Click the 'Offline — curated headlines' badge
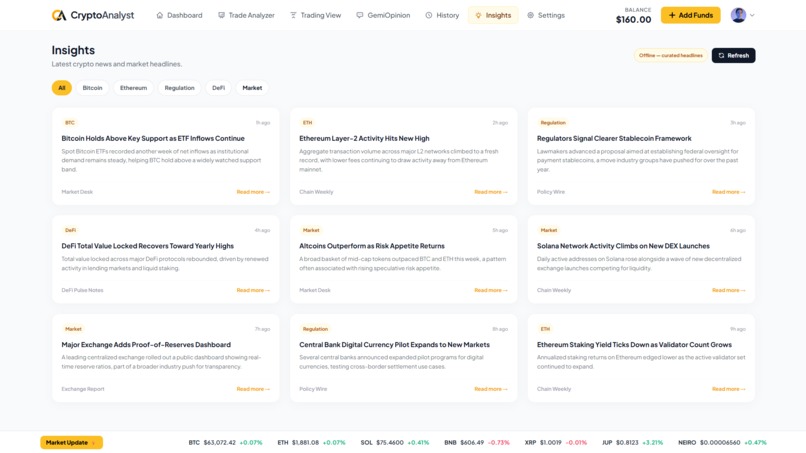The image size is (806, 453). (x=671, y=56)
